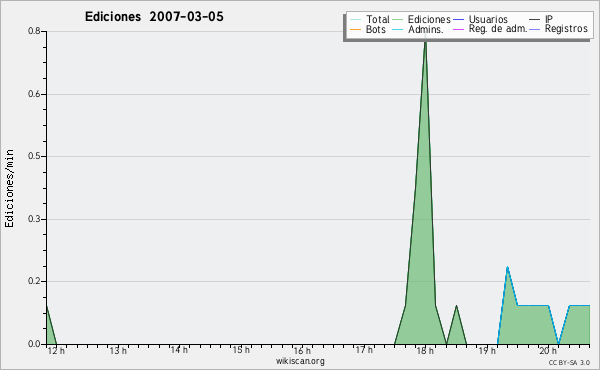This screenshot has width=600, height=370.
Task: Click the 0.5 y-axis value
Action: [34, 156]
